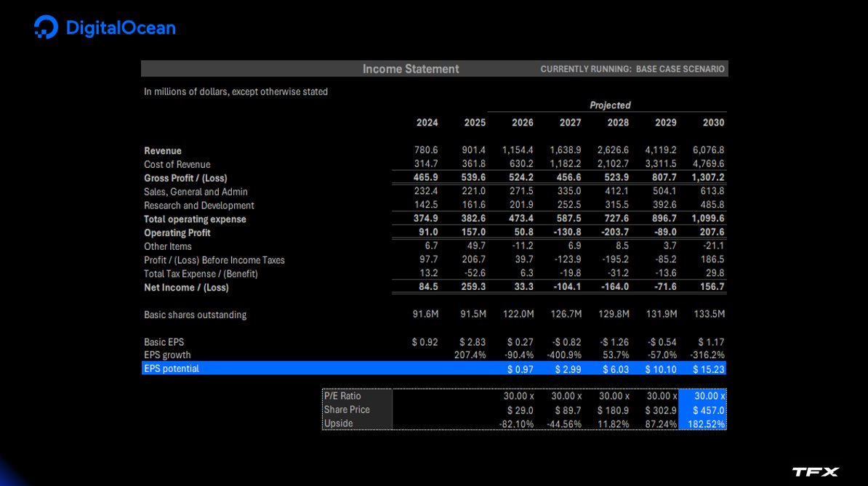Select 2025 net income value 259.3
This screenshot has height=486, width=868.
[473, 287]
